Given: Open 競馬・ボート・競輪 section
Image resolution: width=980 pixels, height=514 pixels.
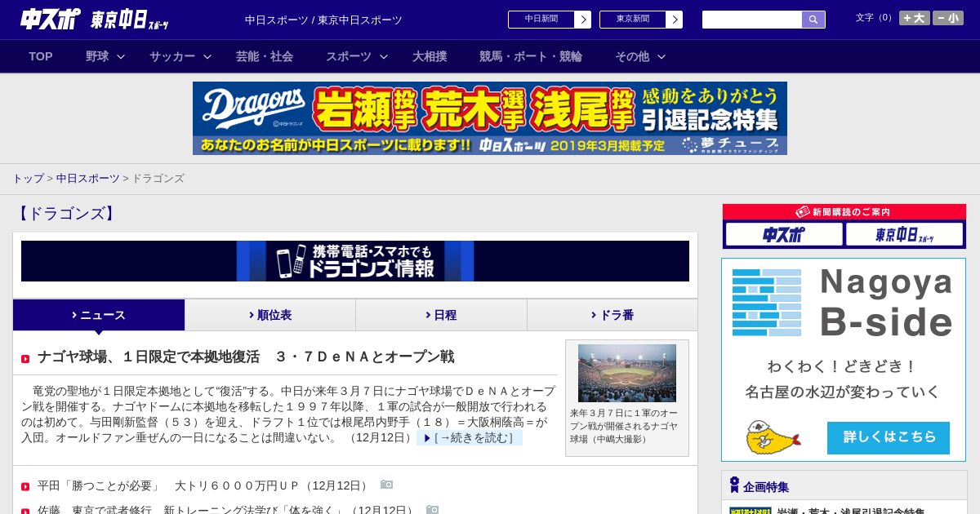Looking at the screenshot, I should click(531, 56).
